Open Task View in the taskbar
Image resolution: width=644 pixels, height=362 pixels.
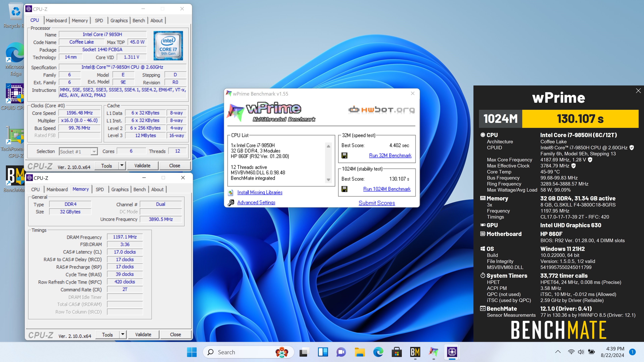tap(304, 352)
